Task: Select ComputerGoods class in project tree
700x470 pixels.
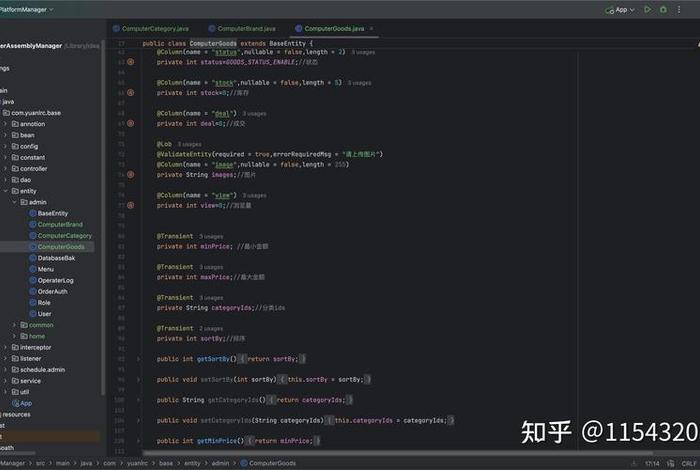Action: 57,247
